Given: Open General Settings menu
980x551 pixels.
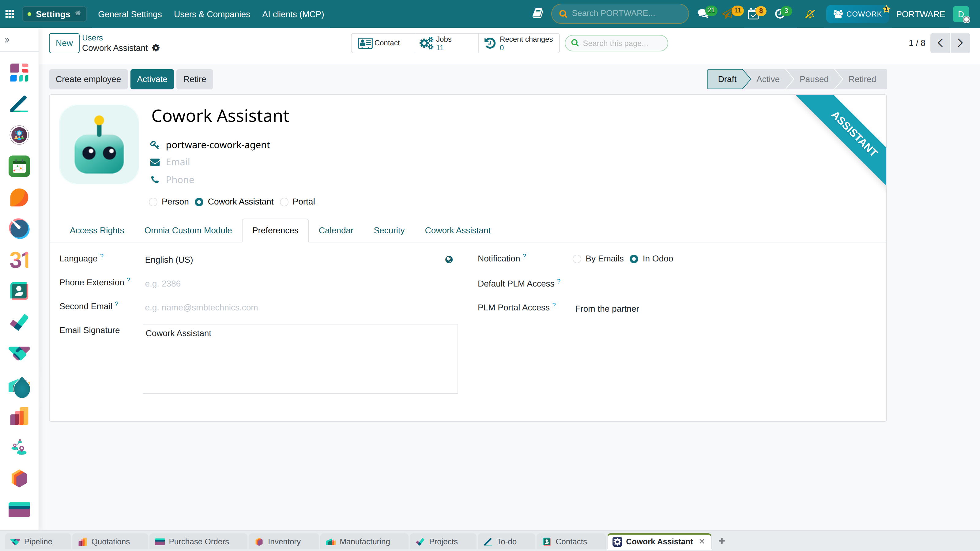Looking at the screenshot, I should pos(130,14).
